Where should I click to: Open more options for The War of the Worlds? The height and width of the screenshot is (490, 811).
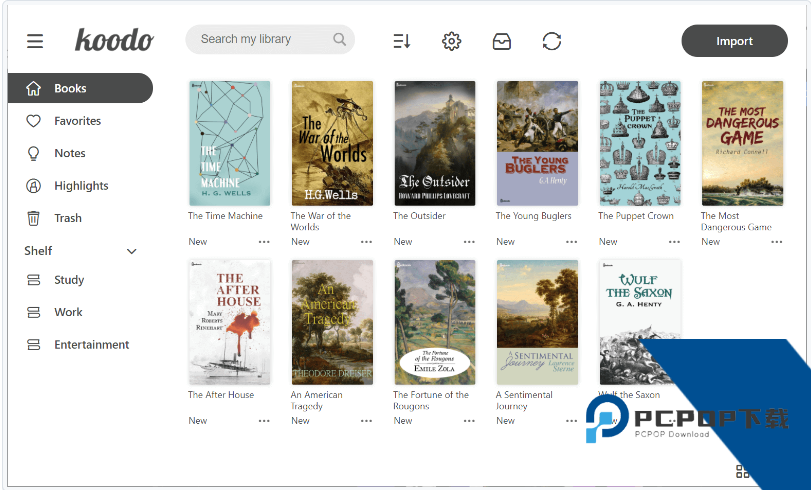tap(366, 242)
